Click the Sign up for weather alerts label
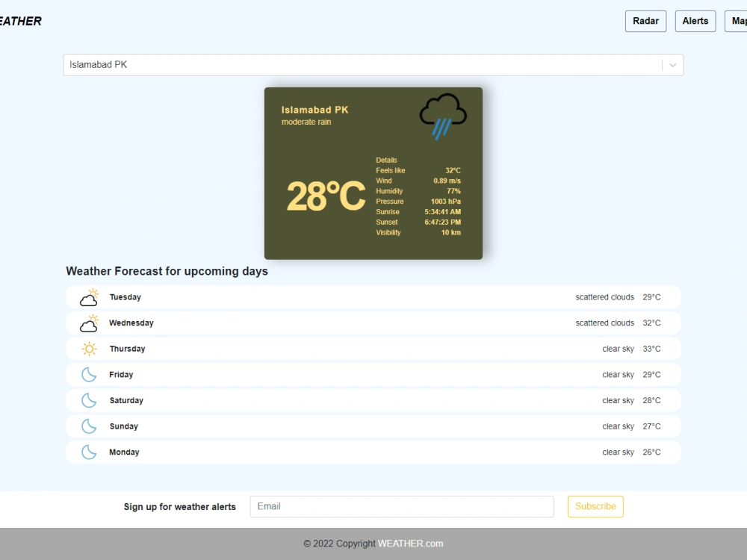Viewport: 747px width, 560px height. [x=179, y=507]
